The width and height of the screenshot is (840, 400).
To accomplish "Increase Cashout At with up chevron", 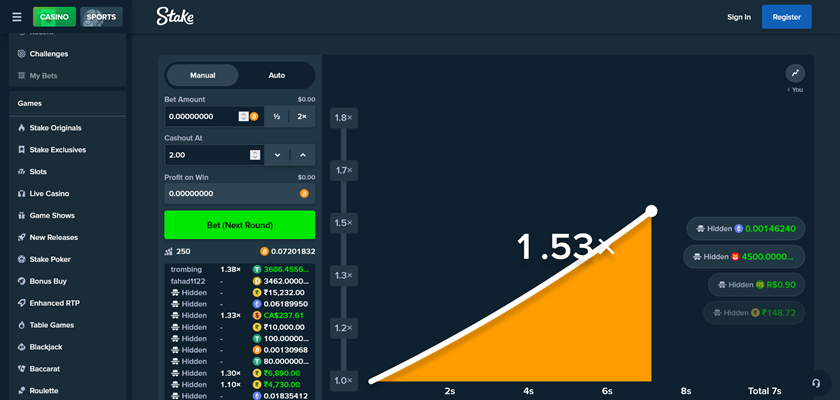I will pos(302,155).
